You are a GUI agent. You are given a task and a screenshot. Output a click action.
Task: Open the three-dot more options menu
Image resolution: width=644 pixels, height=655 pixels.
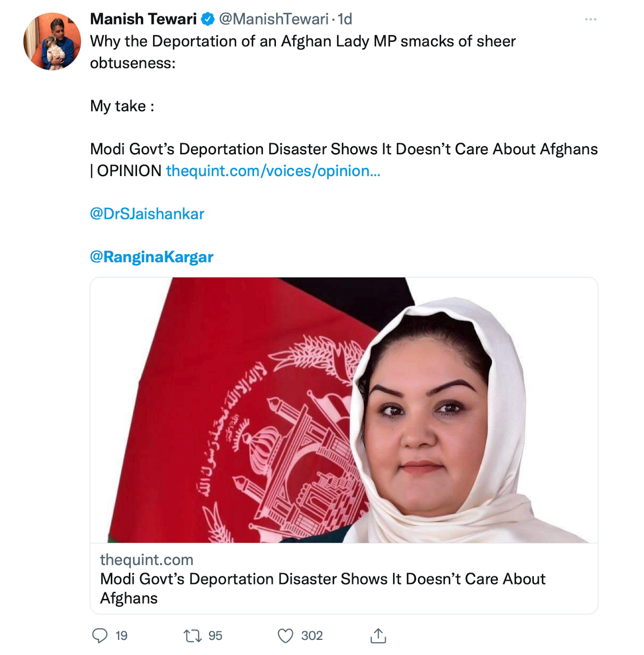(591, 20)
